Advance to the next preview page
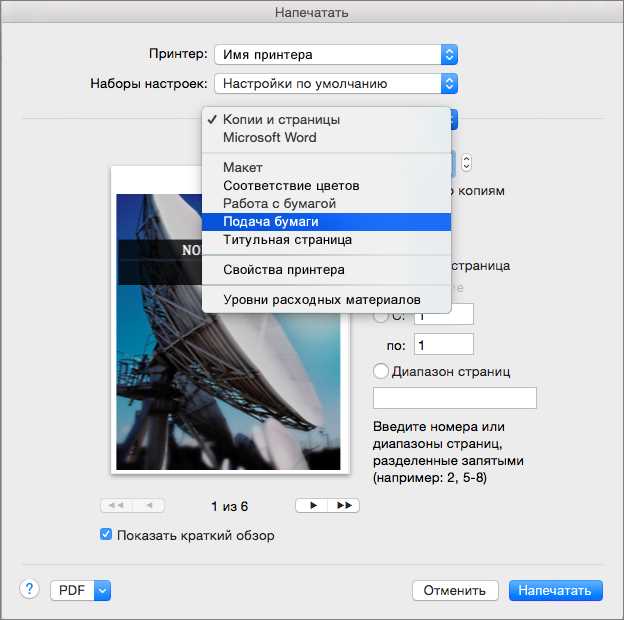 click(312, 506)
